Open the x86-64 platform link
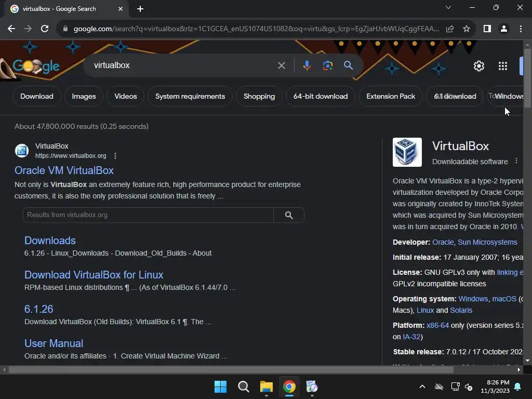The height and width of the screenshot is (399, 532). pos(437,325)
